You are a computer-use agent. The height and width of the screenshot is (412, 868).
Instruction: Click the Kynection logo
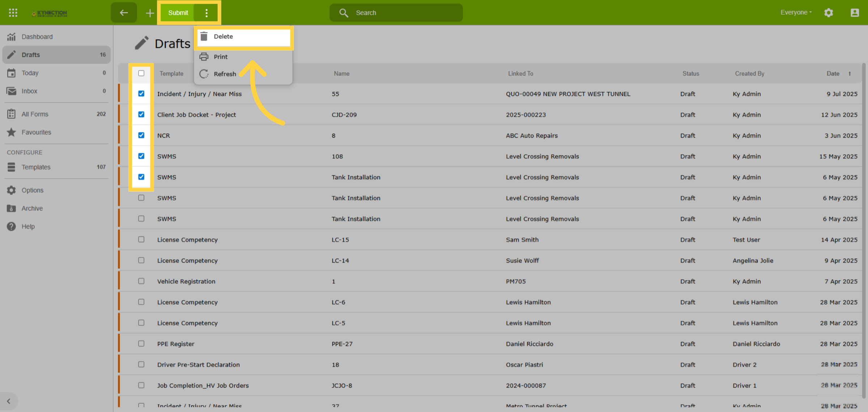pyautogui.click(x=49, y=13)
